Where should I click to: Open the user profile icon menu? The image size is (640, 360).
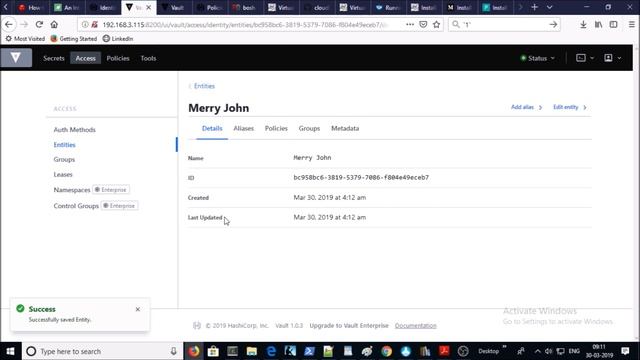click(608, 58)
